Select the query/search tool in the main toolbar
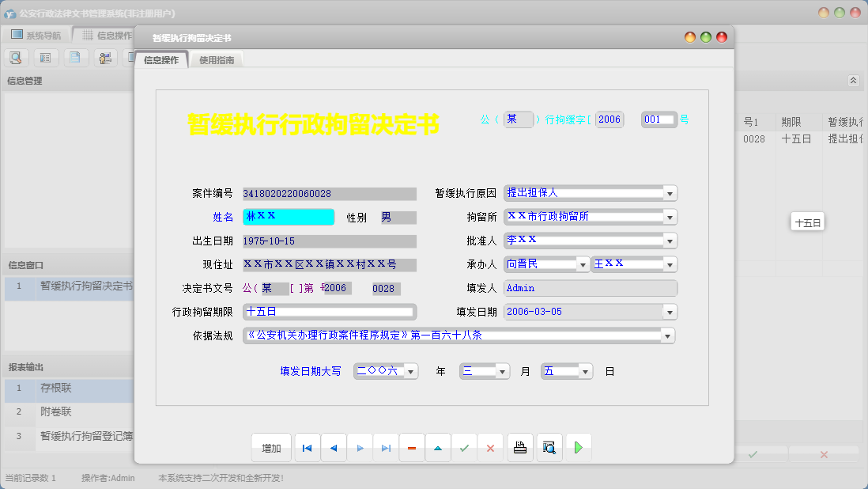 tap(16, 57)
